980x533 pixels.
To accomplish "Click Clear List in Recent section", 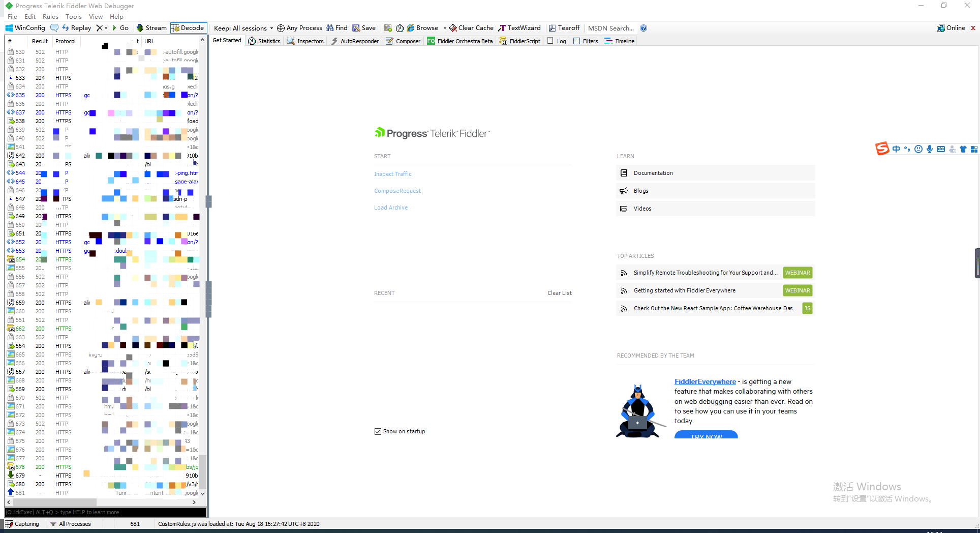I will 560,293.
